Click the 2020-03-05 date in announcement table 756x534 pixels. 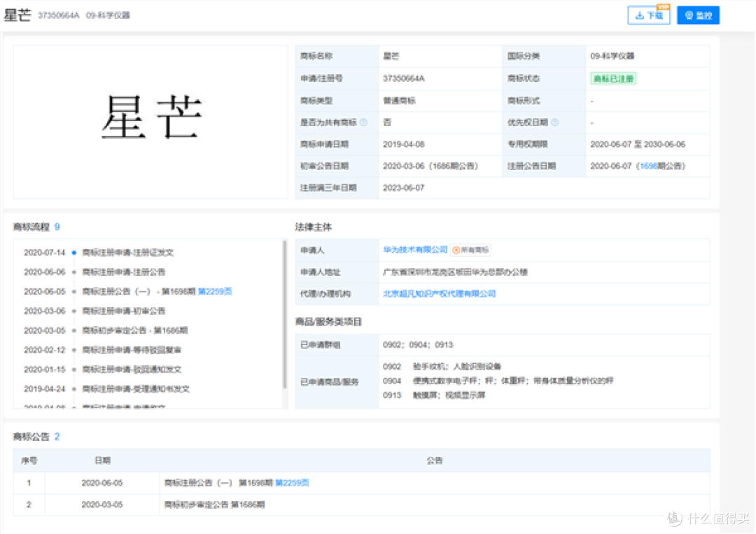[x=102, y=505]
